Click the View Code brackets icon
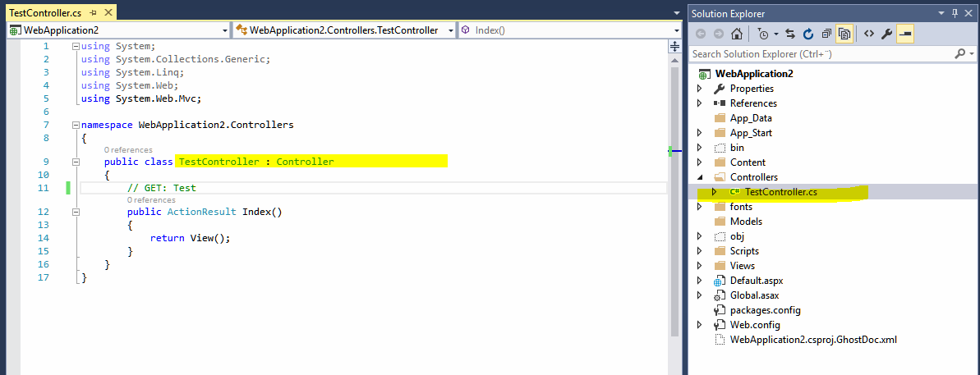 coord(868,34)
